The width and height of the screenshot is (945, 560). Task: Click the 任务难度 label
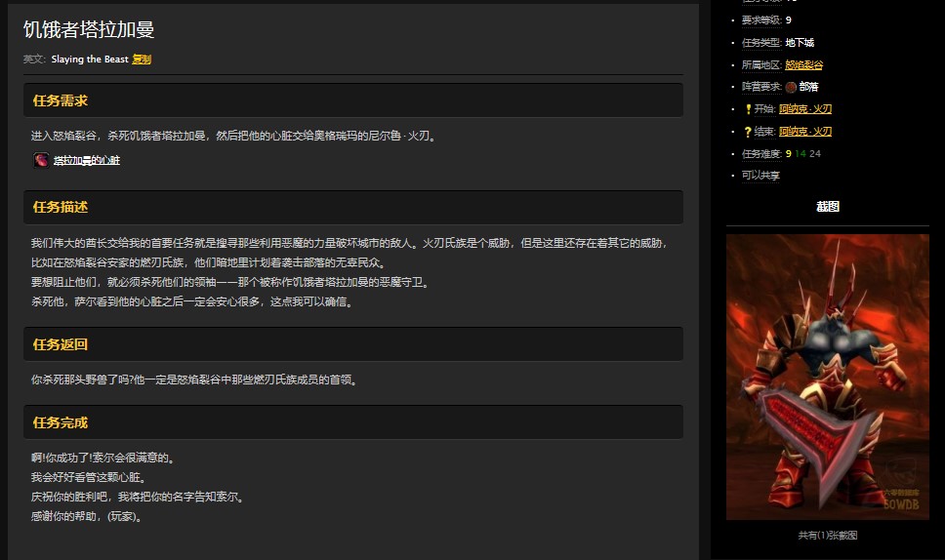(x=761, y=154)
